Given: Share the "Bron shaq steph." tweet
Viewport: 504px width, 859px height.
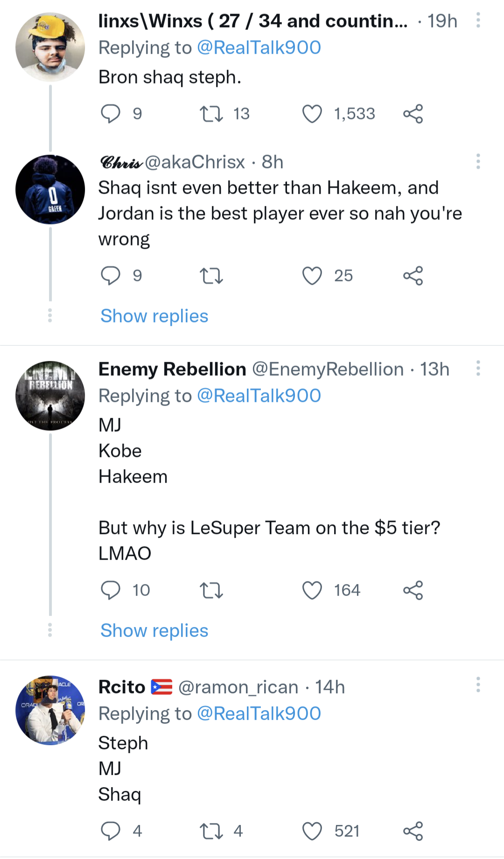Looking at the screenshot, I should coord(413,114).
